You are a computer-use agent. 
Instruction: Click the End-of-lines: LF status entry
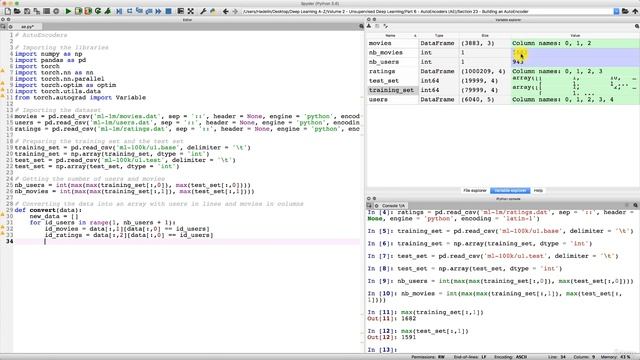pyautogui.click(x=469, y=357)
